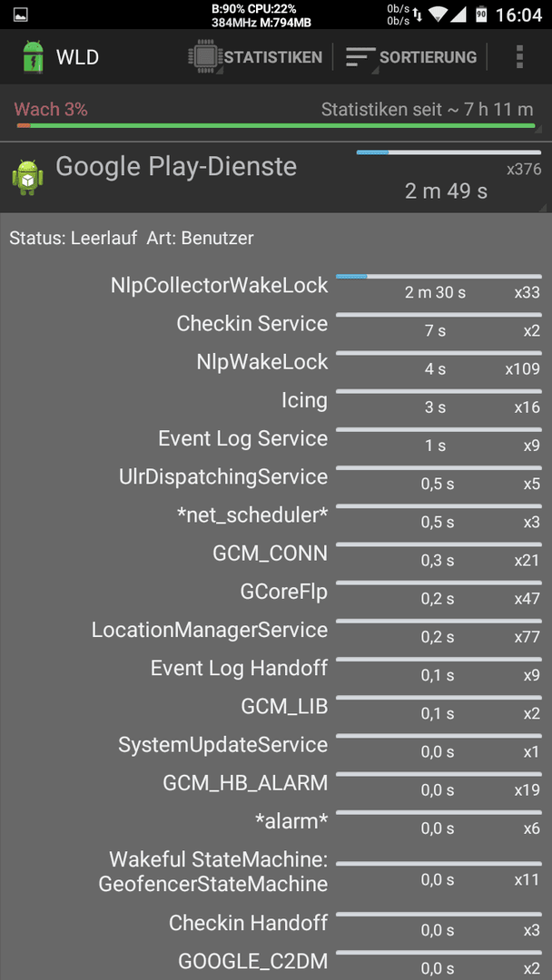Tap Statistiken seit ~ 7 h 11 m
Viewport: 552px width, 980px height.
[427, 110]
